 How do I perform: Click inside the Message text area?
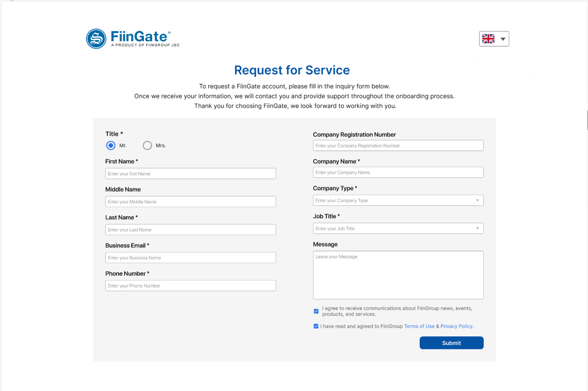tap(398, 275)
